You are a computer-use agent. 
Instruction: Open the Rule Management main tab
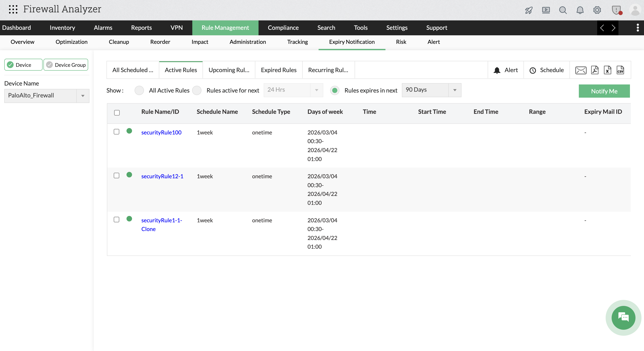click(225, 28)
